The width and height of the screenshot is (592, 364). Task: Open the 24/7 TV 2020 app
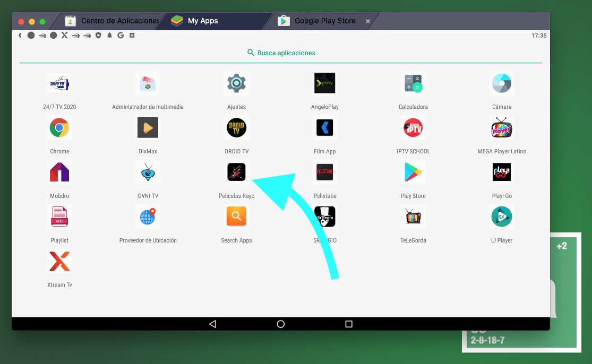click(x=59, y=83)
